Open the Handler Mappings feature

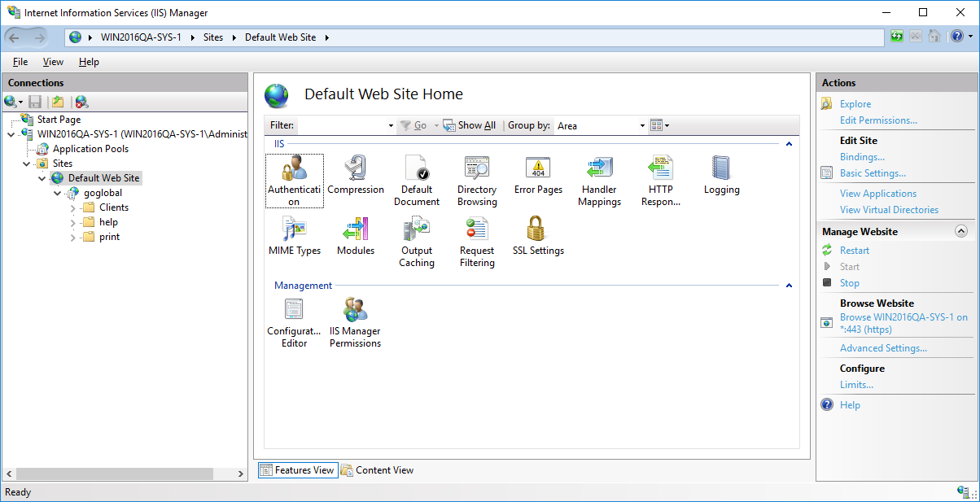600,181
